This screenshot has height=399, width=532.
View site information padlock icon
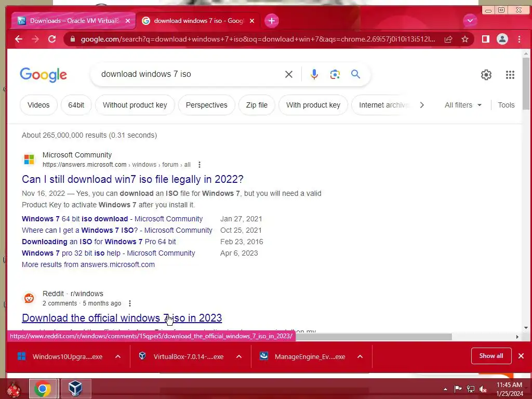click(72, 39)
